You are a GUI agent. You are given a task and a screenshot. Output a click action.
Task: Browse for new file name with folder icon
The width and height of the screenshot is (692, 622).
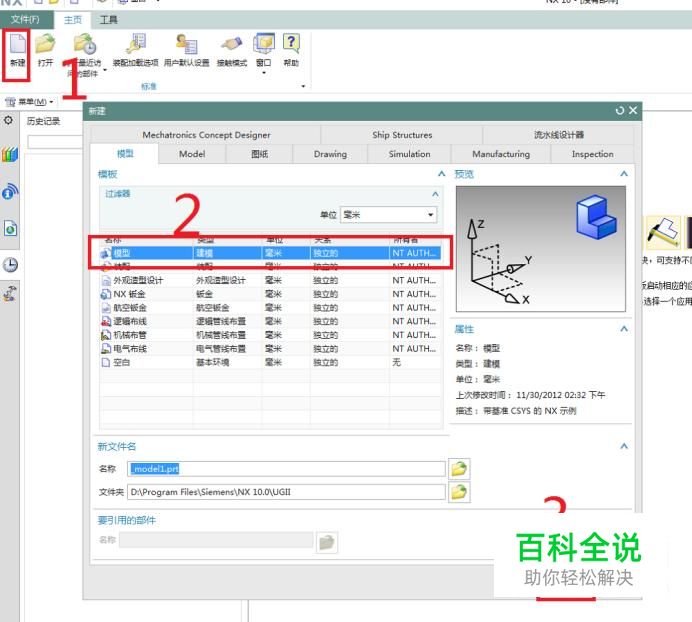[459, 468]
